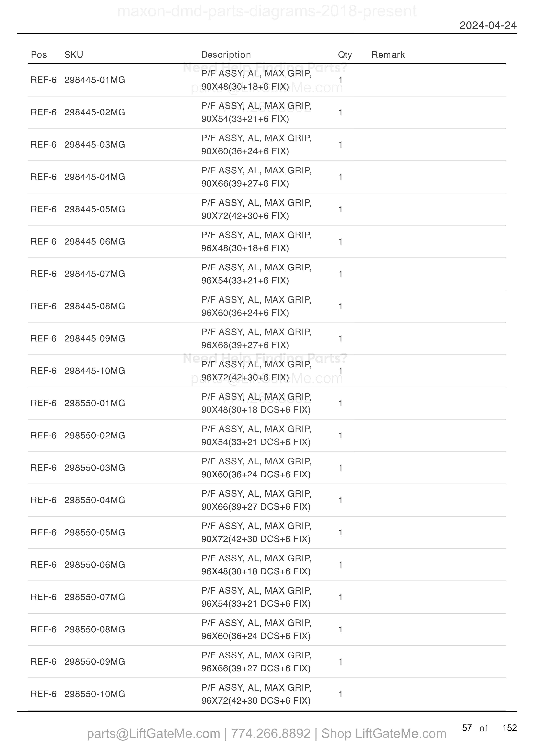Click the Remark column header
Screen dimensions: 534x756
pyautogui.click(x=388, y=55)
